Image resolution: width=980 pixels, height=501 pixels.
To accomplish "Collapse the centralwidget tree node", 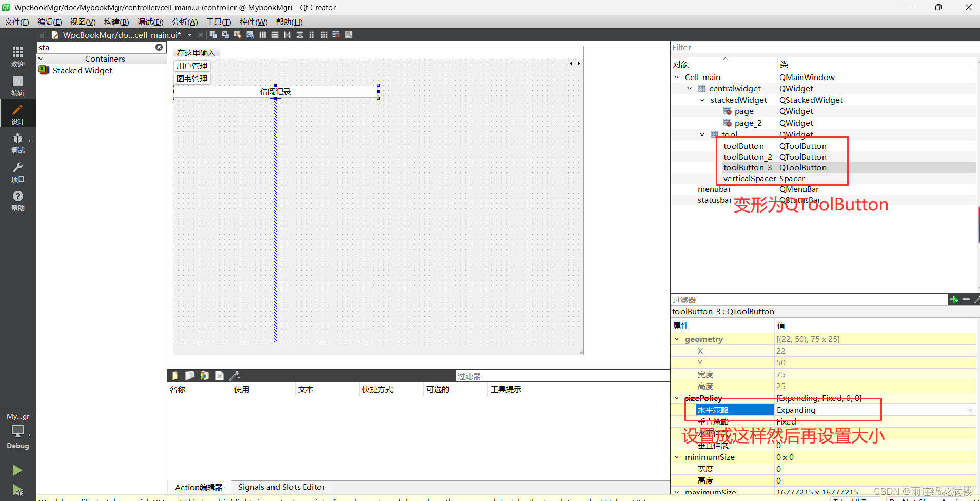I will tap(690, 88).
